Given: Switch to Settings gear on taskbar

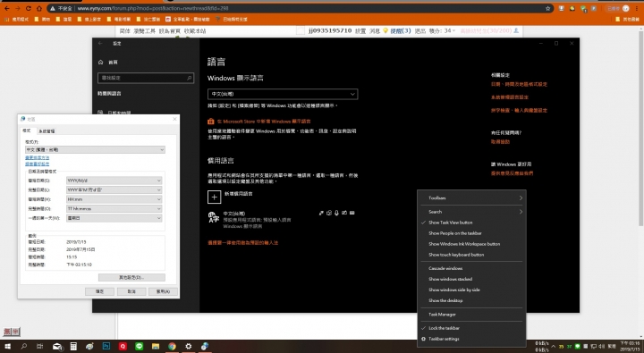Looking at the screenshot, I should click(x=188, y=347).
